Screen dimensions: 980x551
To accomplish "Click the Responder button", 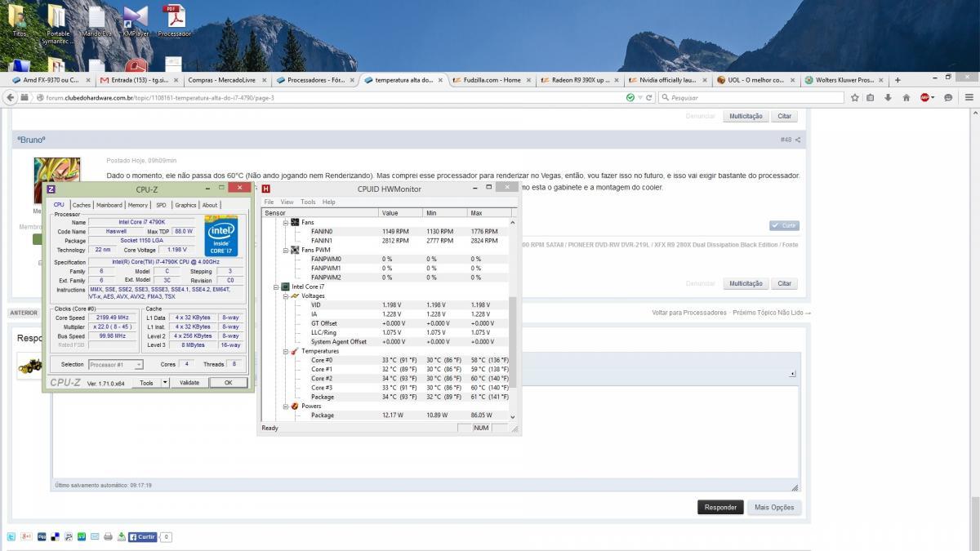I will pyautogui.click(x=720, y=507).
